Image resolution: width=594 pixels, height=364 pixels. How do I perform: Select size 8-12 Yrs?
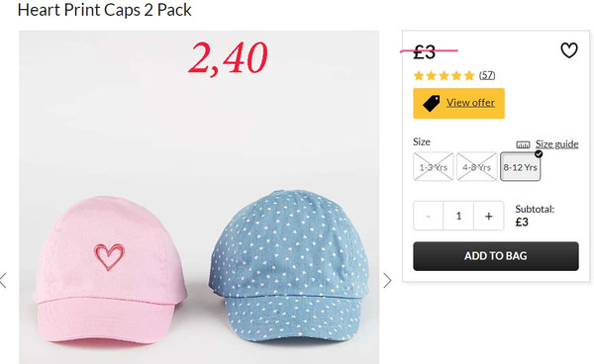520,166
